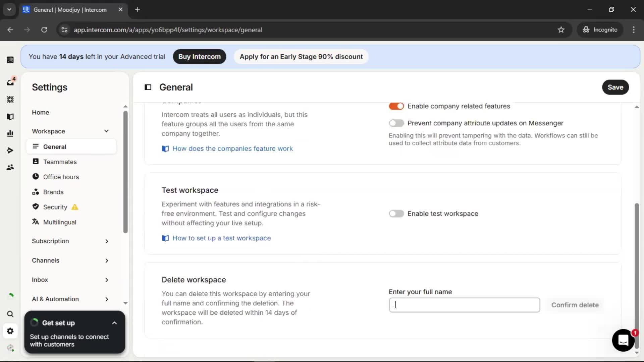Open the Intercom Messenger chat bubble

coord(623,340)
